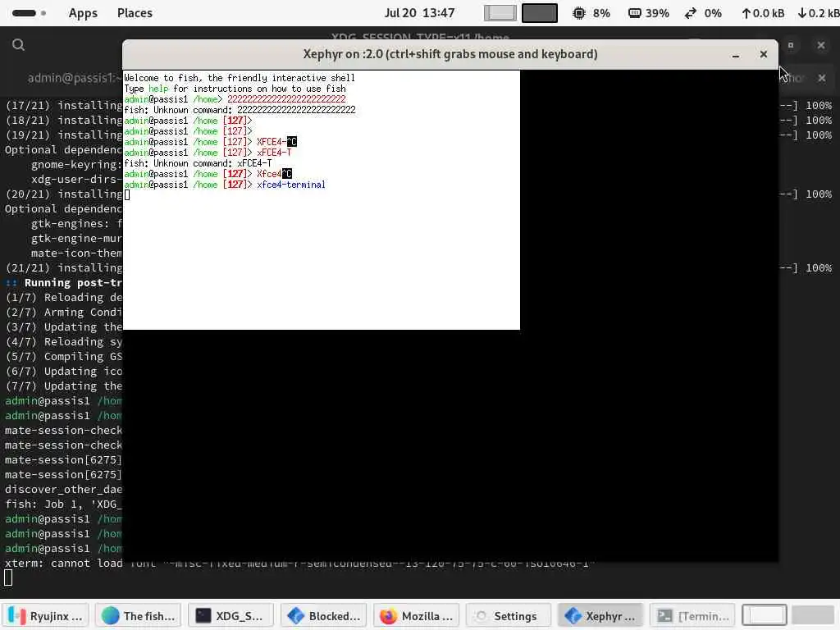Open Ryujinx from the taskbar

[x=46, y=616]
